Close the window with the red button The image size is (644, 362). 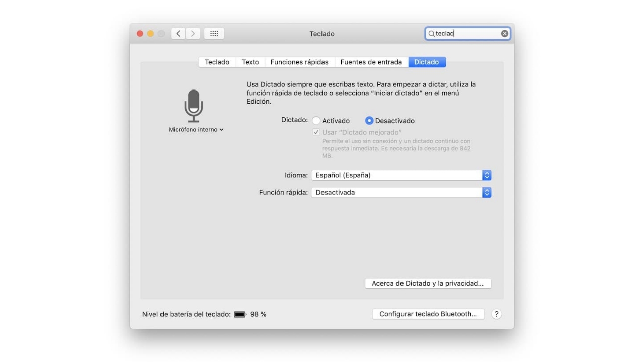140,34
